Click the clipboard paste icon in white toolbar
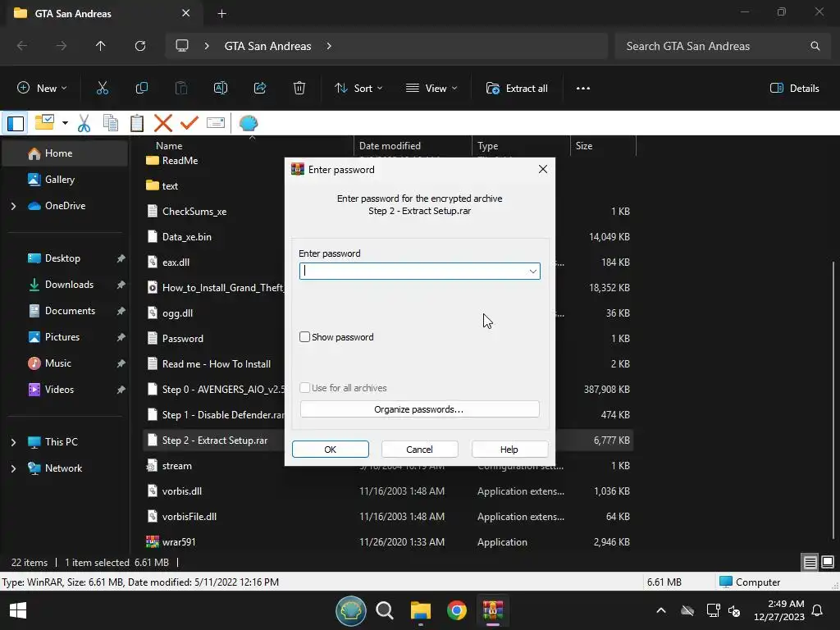 click(137, 123)
